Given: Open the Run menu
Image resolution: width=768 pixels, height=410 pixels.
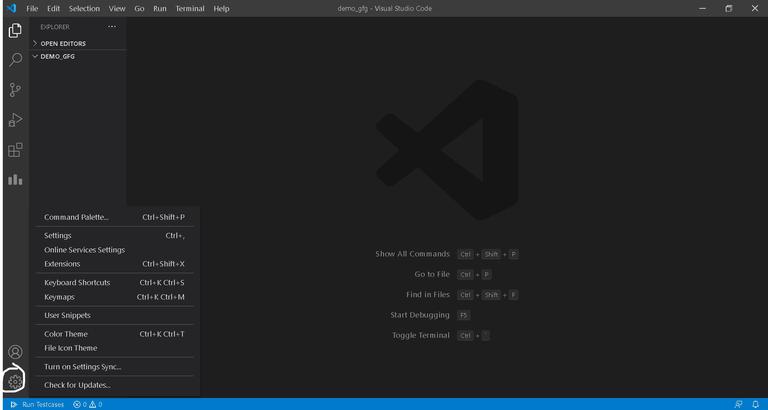Looking at the screenshot, I should tap(160, 9).
